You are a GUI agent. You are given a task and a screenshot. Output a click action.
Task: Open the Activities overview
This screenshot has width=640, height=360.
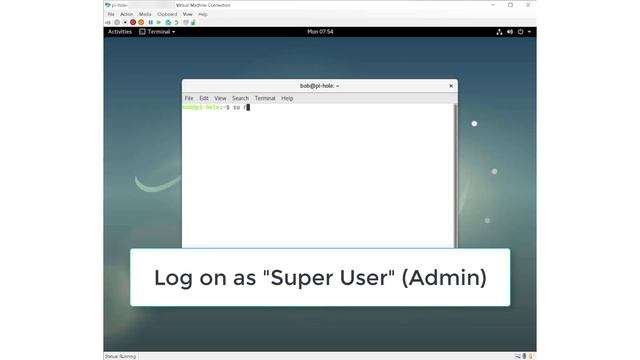(x=120, y=32)
